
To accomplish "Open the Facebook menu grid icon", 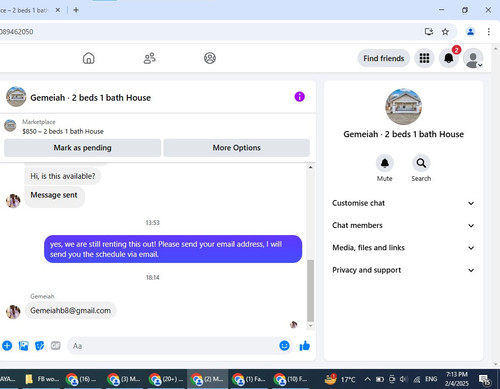I will [x=424, y=58].
